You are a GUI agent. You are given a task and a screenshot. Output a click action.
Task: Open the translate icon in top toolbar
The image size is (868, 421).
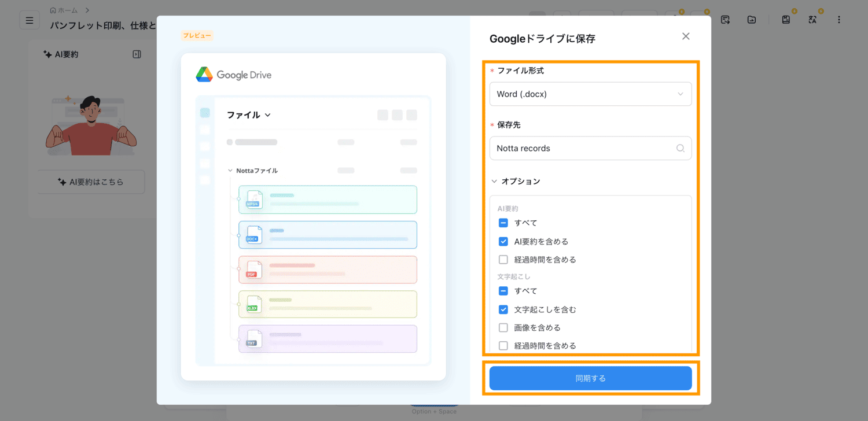812,20
